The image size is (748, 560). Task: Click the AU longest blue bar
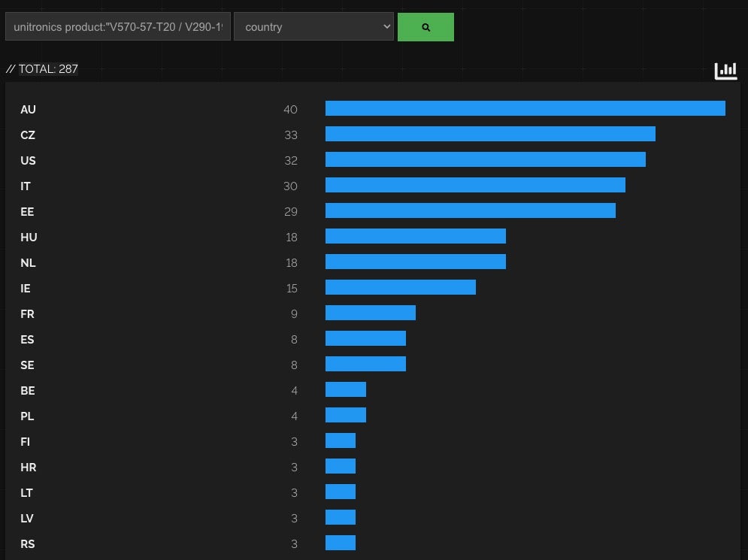(525, 109)
